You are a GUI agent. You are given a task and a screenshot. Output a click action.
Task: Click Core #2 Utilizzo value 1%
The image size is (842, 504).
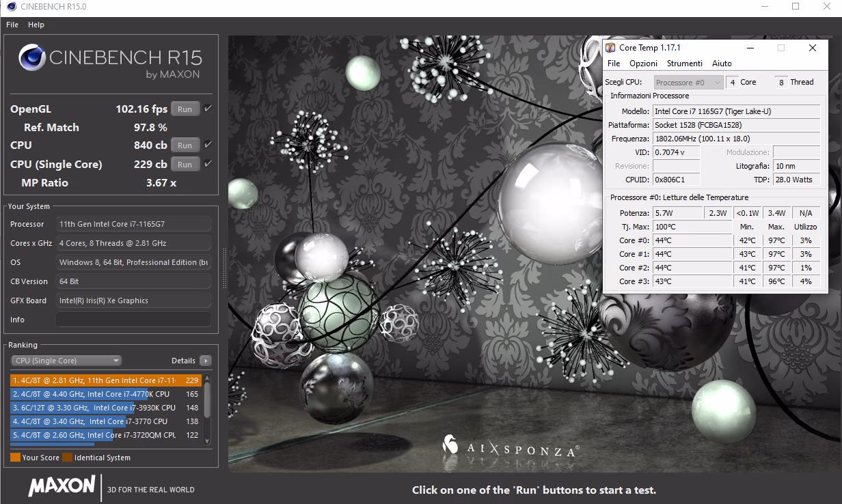pyautogui.click(x=806, y=268)
